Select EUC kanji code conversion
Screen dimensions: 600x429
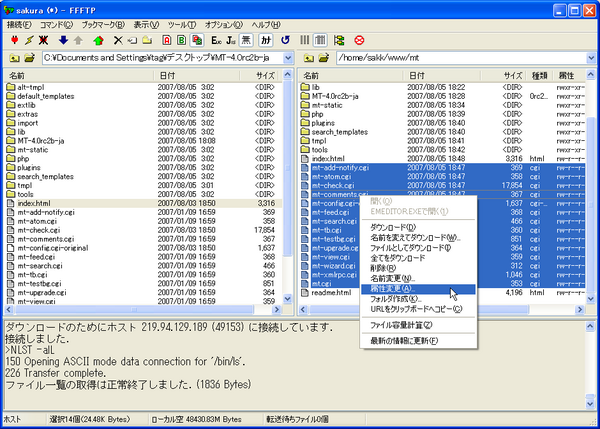[x=216, y=40]
